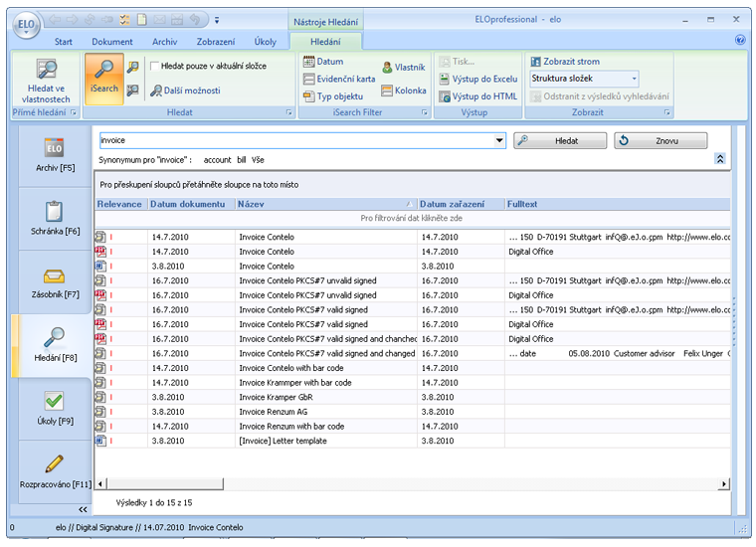Click Zobrazit strom tree icon

(x=535, y=62)
